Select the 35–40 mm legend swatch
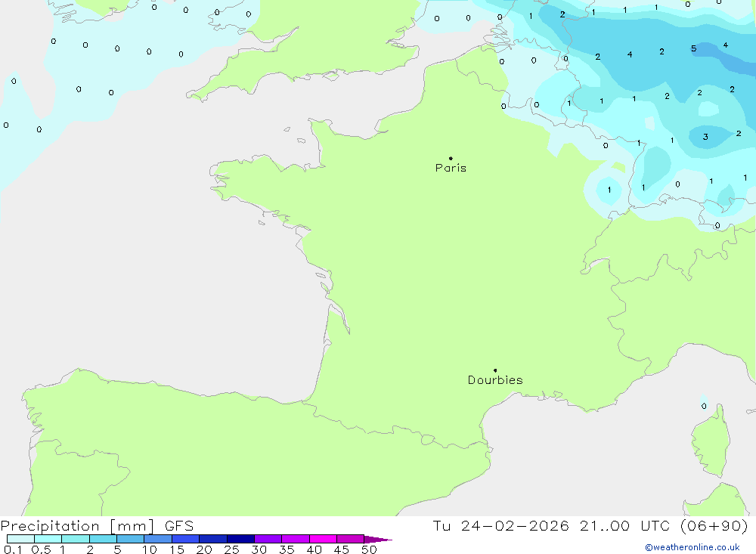756x554 pixels. [x=296, y=539]
